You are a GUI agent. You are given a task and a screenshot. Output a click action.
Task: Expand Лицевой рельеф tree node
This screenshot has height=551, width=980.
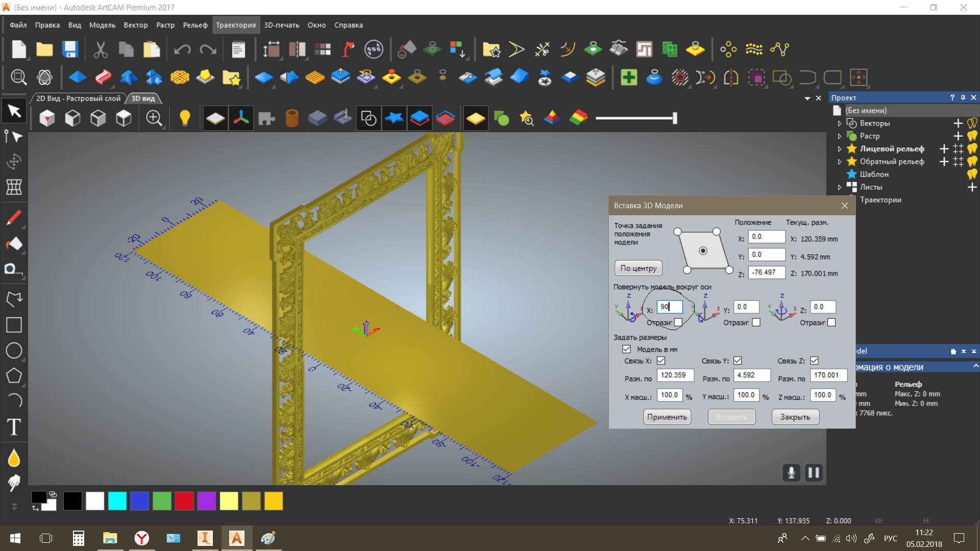(x=840, y=149)
